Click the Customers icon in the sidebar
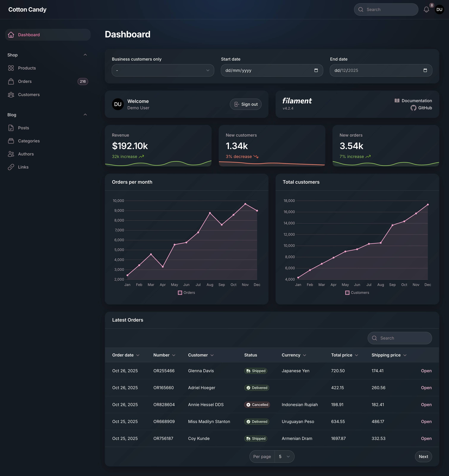 click(x=11, y=95)
